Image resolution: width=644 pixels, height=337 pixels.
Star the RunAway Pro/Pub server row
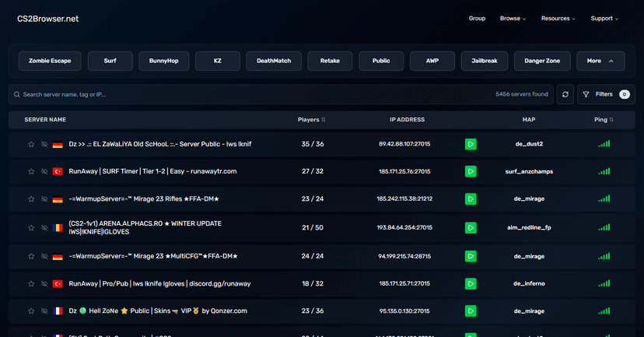[31, 283]
